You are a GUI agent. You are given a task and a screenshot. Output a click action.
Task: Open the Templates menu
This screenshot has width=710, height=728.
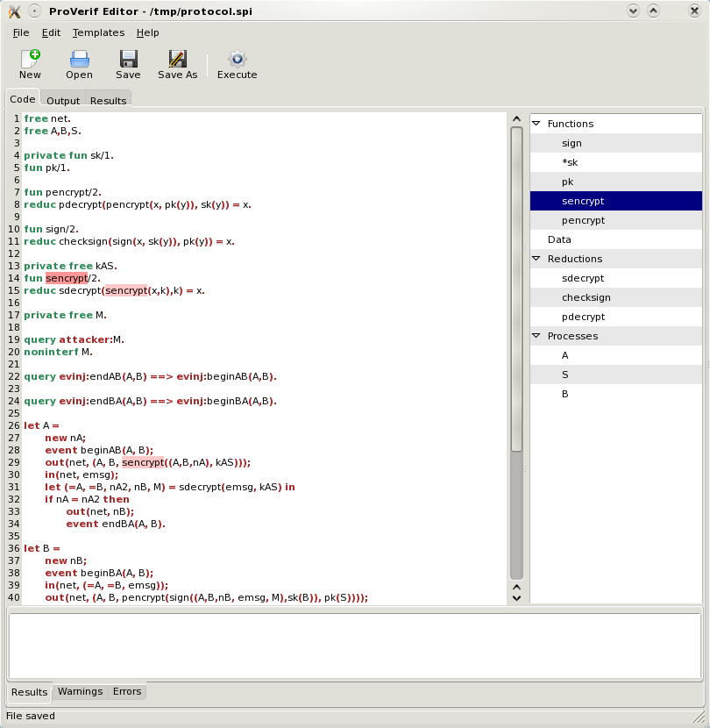(x=98, y=32)
